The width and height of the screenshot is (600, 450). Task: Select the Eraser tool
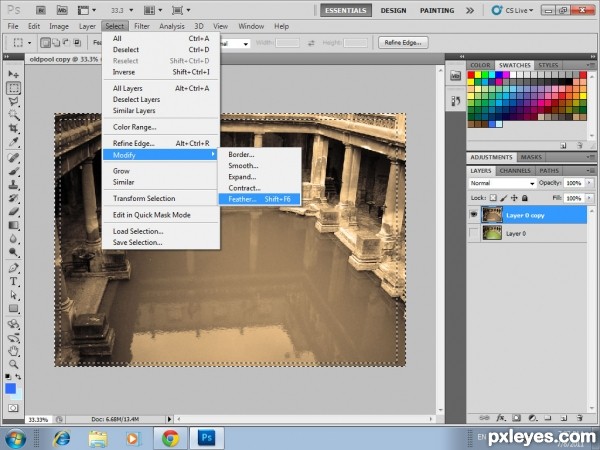(x=14, y=211)
